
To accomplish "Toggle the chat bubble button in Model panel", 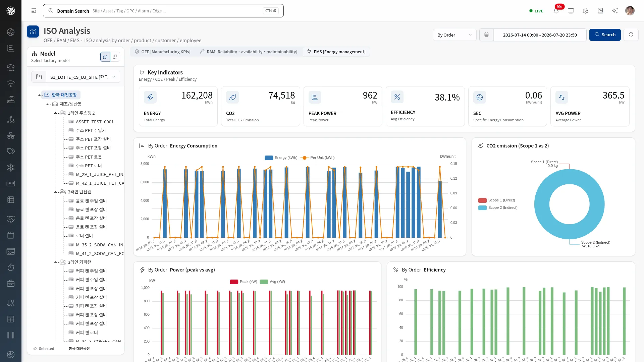I will click(105, 57).
